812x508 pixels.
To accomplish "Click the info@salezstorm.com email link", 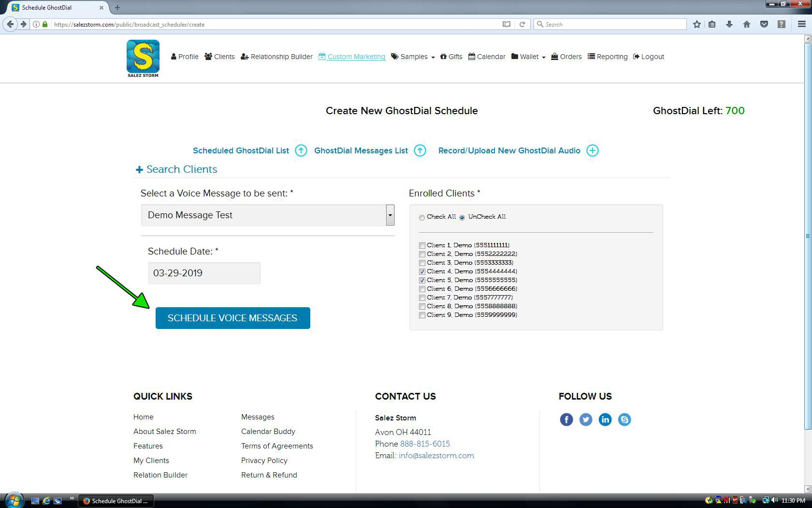I will click(436, 456).
